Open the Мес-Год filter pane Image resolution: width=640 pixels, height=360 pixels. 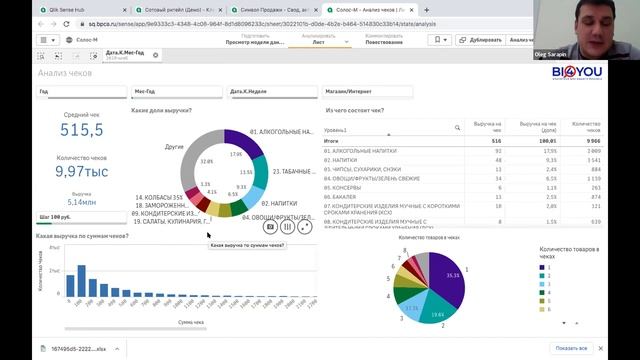pyautogui.click(x=177, y=92)
